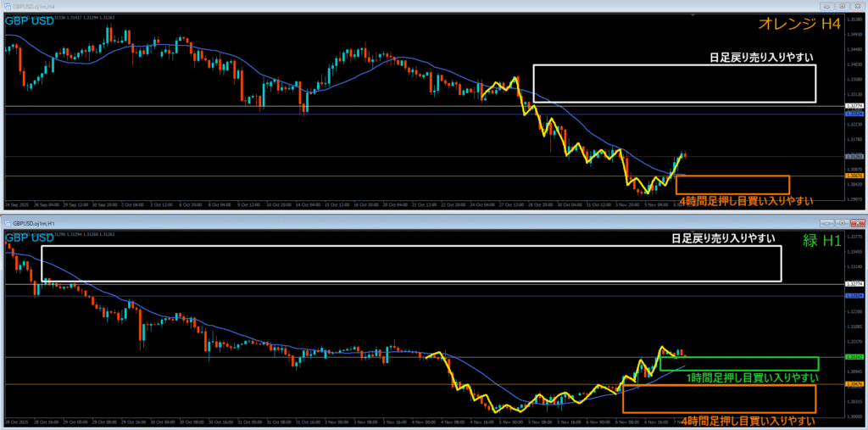The height and width of the screenshot is (430, 868).
Task: Click the 1.32774 price label on H4 chart
Action: pos(855,105)
